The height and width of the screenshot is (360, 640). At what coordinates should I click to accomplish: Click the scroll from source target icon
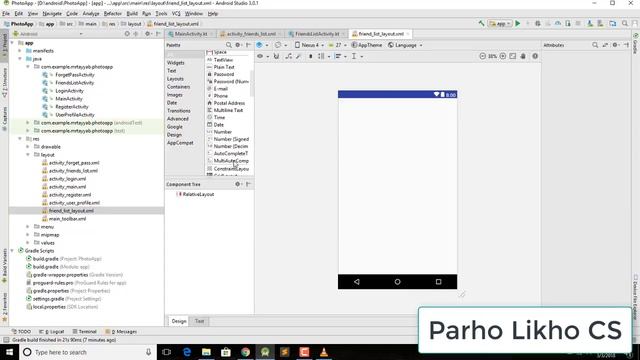[x=127, y=34]
